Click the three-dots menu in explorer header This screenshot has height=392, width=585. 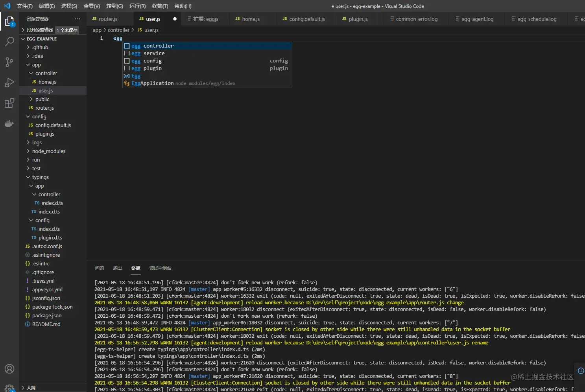(78, 19)
